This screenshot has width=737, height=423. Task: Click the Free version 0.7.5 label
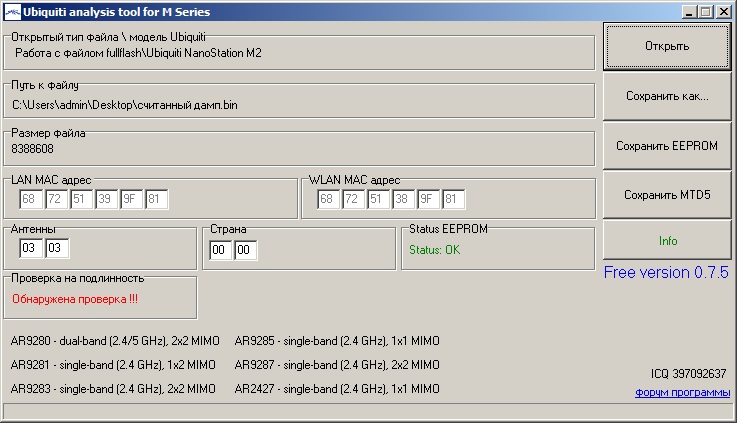[666, 273]
